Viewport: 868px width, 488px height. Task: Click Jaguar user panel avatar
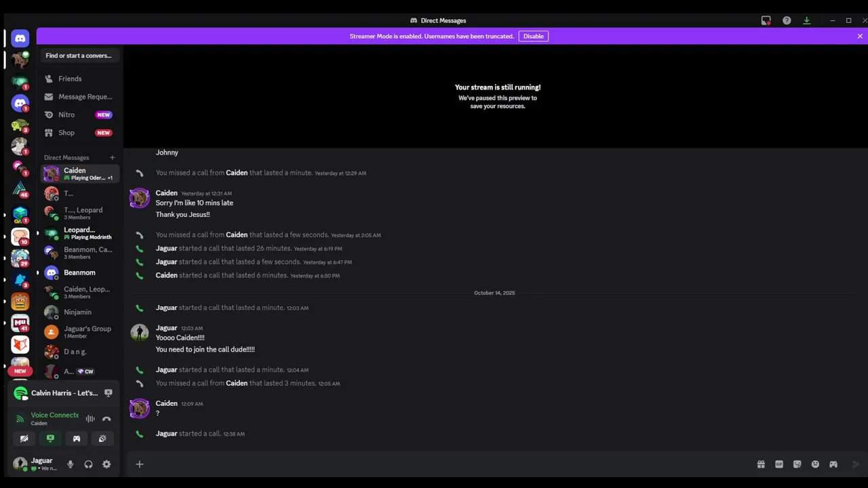click(x=20, y=464)
